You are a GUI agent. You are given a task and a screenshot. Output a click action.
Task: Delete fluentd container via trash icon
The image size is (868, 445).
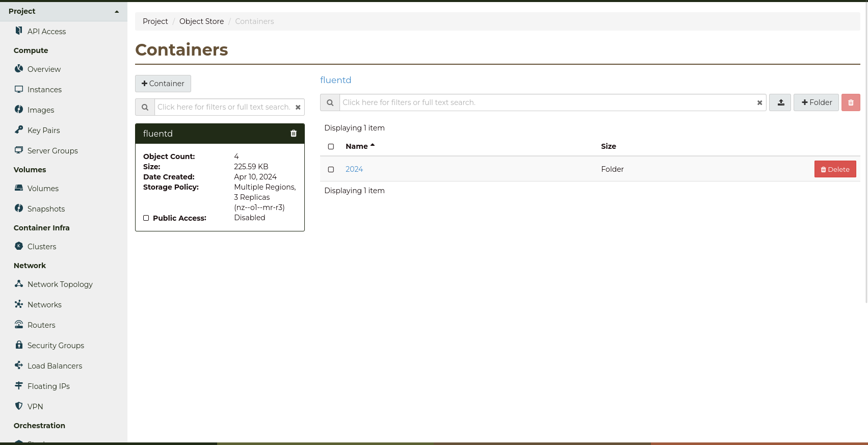pyautogui.click(x=294, y=133)
